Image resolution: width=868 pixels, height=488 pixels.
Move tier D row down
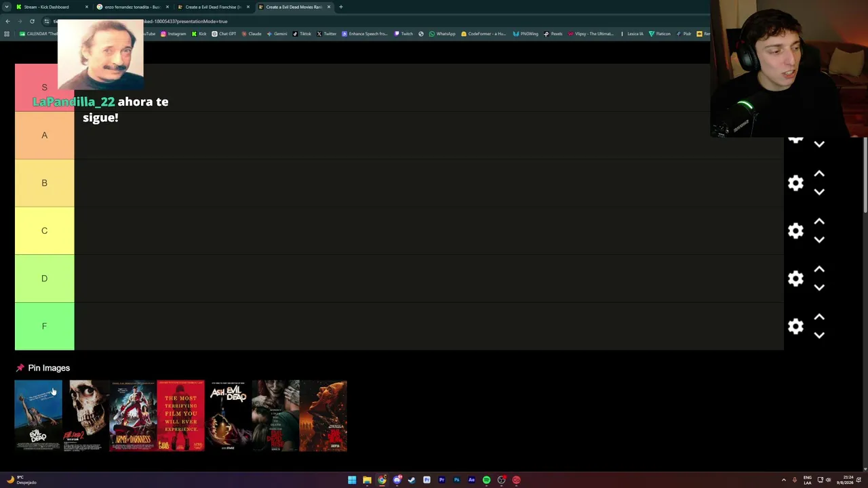tap(819, 287)
